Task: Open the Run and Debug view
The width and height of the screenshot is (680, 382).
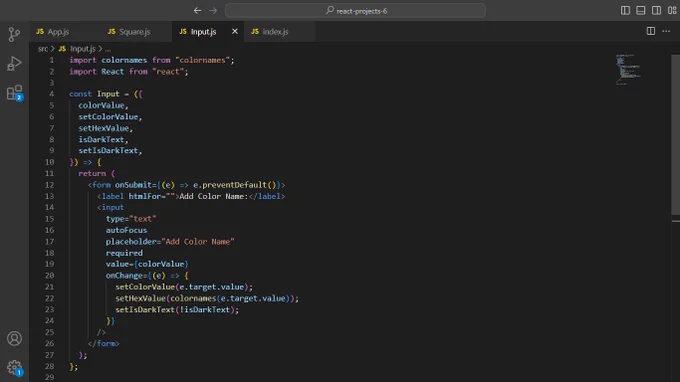Action: pyautogui.click(x=14, y=64)
